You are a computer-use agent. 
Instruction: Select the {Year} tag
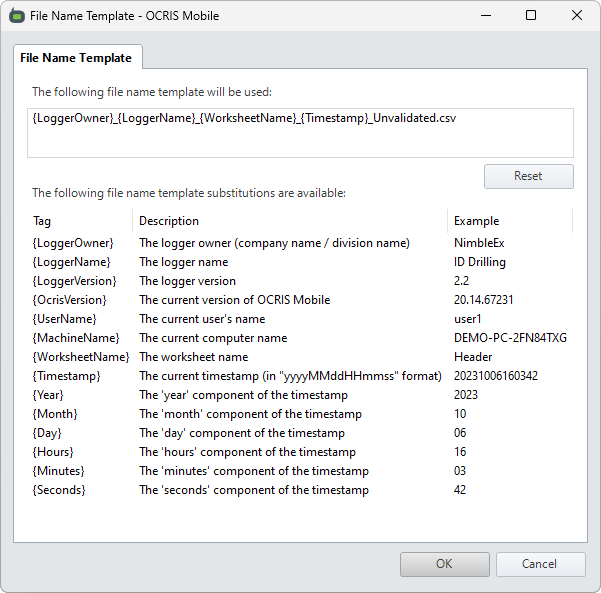coord(48,395)
